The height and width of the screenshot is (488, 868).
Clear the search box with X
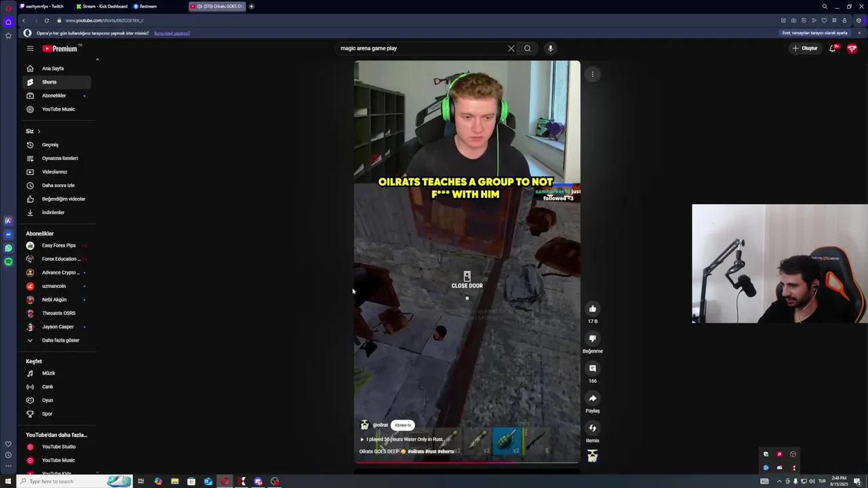[x=511, y=48]
